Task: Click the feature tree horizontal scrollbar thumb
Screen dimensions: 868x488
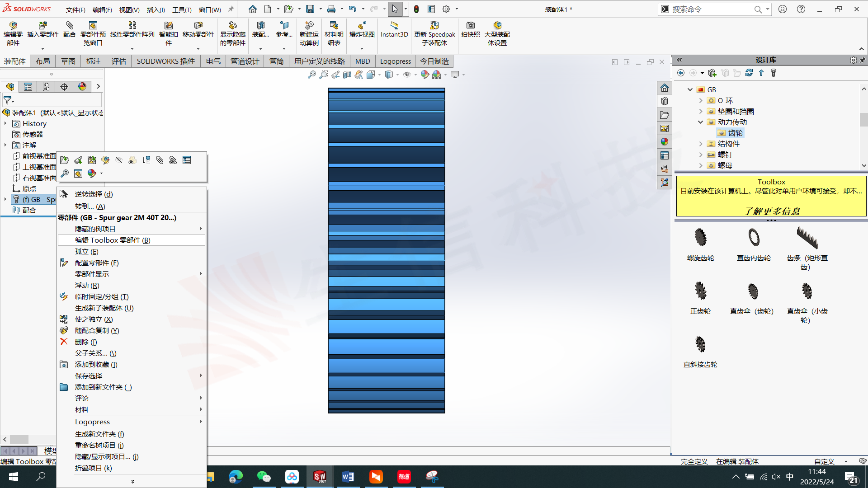Action: pos(19,439)
